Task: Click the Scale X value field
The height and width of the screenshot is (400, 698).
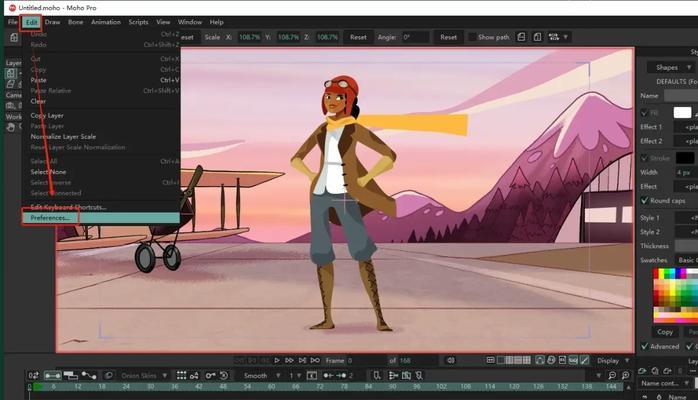Action: click(249, 37)
